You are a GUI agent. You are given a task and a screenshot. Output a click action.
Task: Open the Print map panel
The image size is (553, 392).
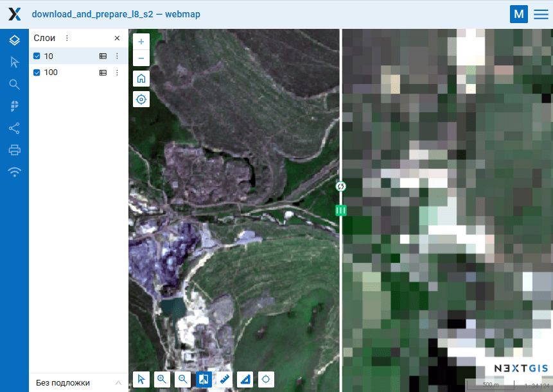point(14,150)
